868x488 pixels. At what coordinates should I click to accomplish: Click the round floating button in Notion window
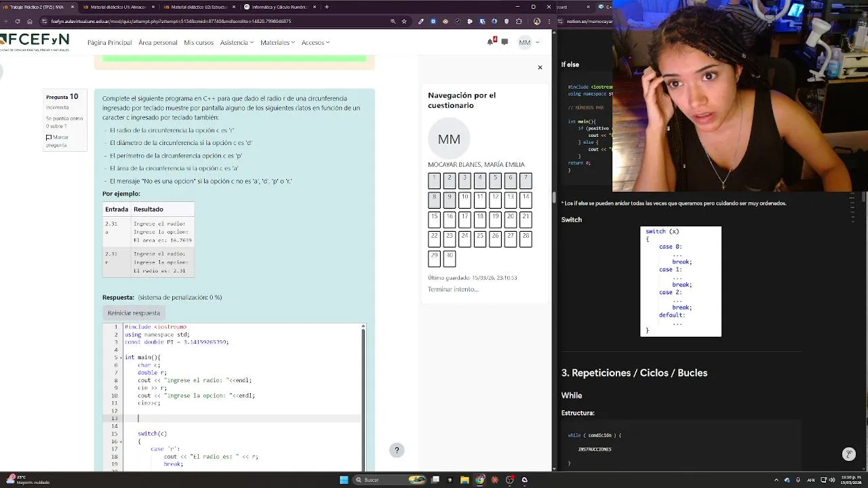(848, 454)
